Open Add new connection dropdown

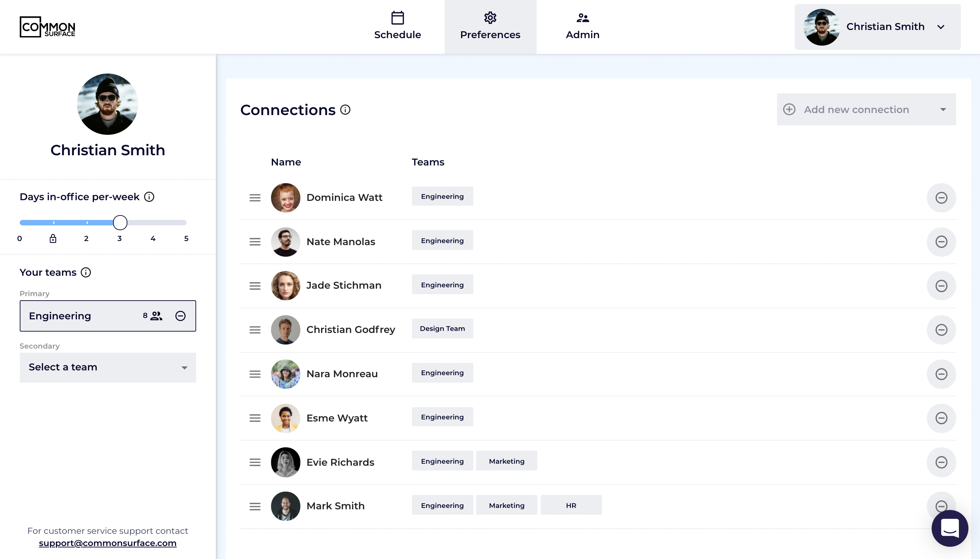click(866, 109)
